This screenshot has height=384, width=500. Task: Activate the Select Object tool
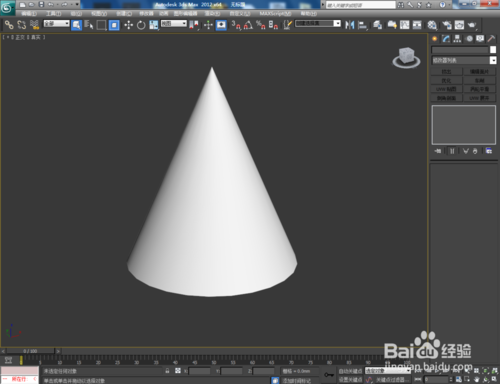click(76, 25)
